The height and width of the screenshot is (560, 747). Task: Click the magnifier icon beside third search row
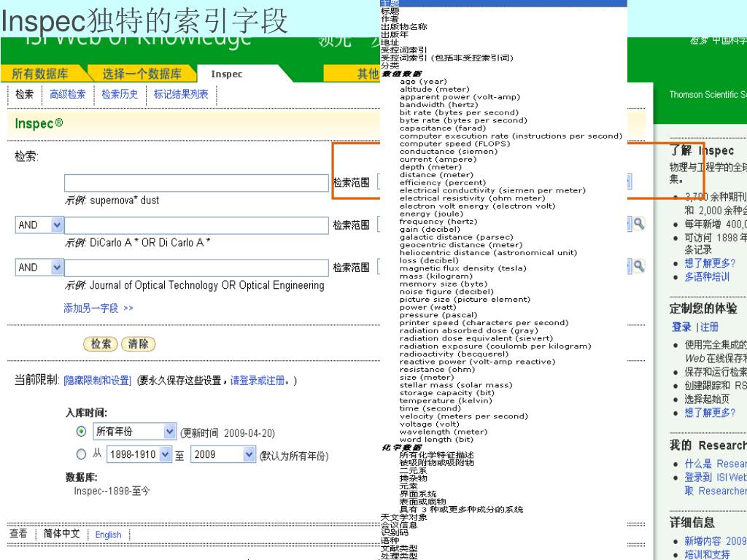639,266
